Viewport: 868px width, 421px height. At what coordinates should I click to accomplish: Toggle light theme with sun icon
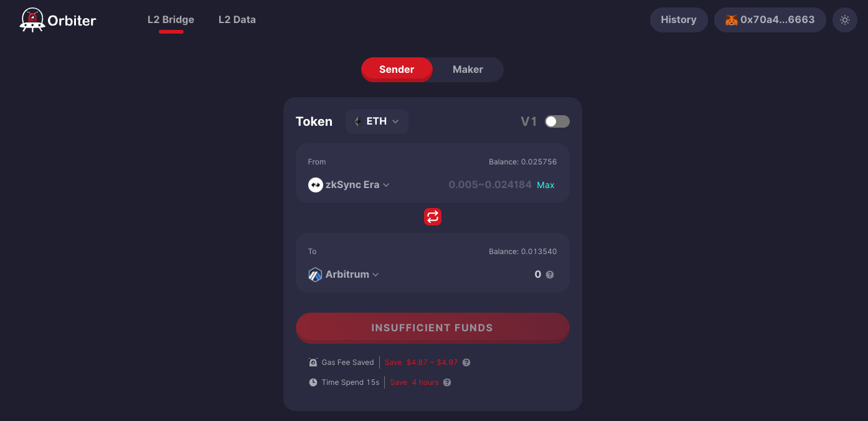(845, 20)
